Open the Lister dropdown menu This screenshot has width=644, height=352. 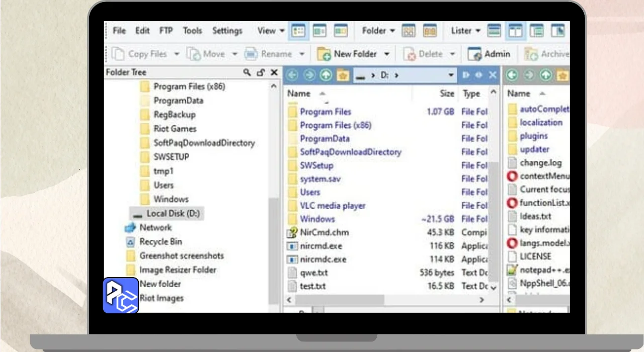click(x=465, y=31)
